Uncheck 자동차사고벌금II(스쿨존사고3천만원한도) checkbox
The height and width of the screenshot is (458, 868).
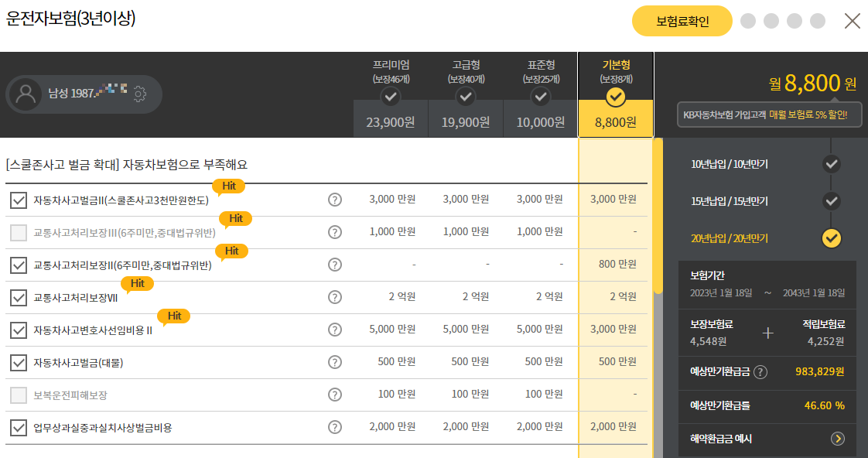[19, 200]
